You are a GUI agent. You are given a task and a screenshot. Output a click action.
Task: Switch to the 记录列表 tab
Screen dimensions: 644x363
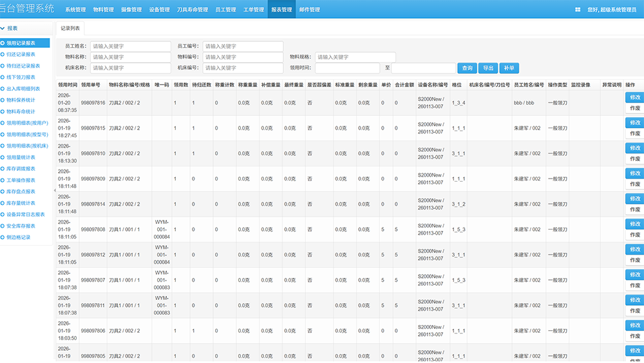coord(70,28)
